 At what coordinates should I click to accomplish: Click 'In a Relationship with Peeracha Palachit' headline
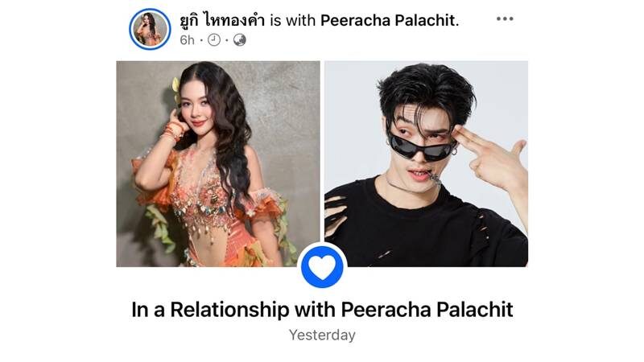pos(322,310)
